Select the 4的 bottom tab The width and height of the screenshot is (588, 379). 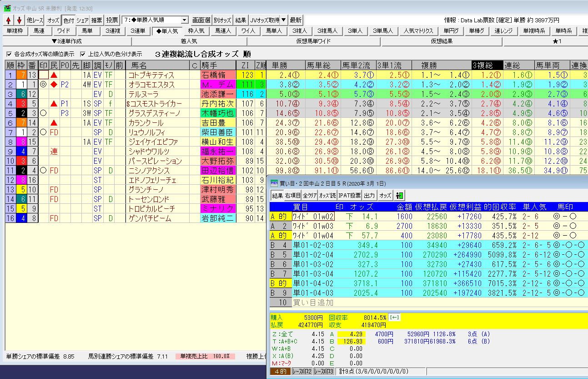click(x=280, y=372)
